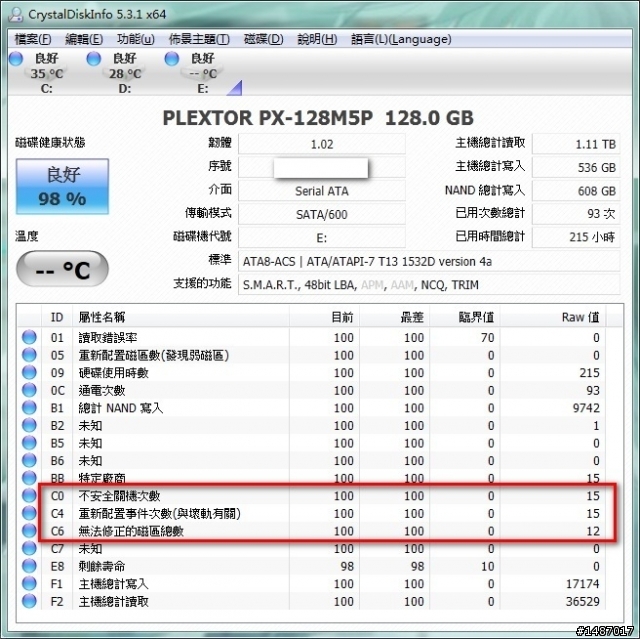Select drive D: status orb
640x639 pixels.
pos(93,59)
